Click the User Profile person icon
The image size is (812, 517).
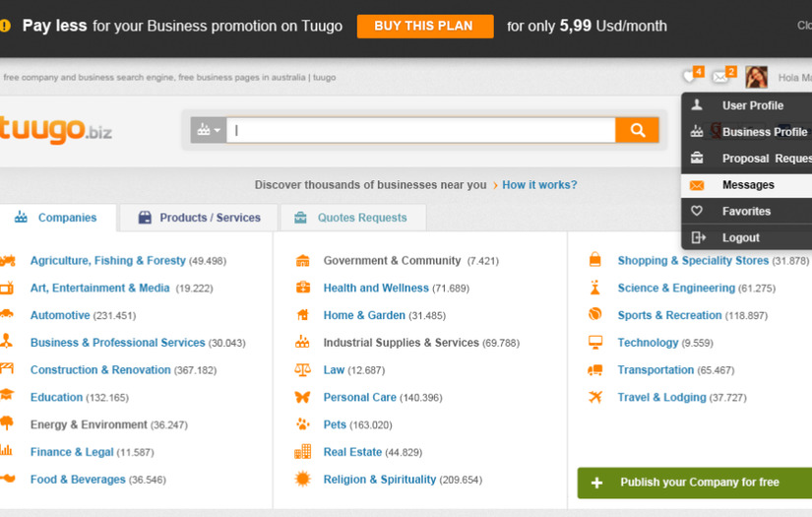pos(697,105)
